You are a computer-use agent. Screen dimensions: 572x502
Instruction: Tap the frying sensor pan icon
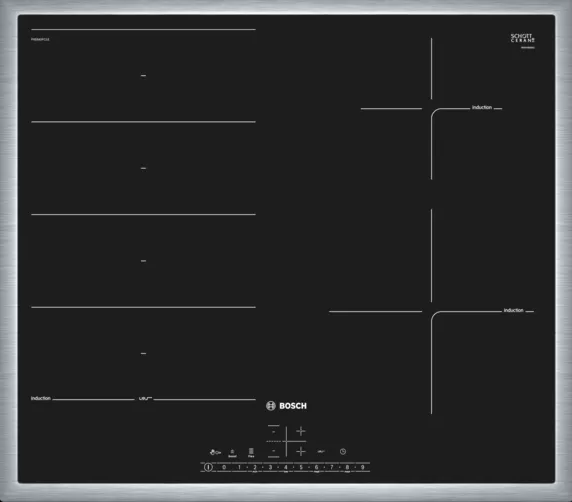click(x=321, y=452)
